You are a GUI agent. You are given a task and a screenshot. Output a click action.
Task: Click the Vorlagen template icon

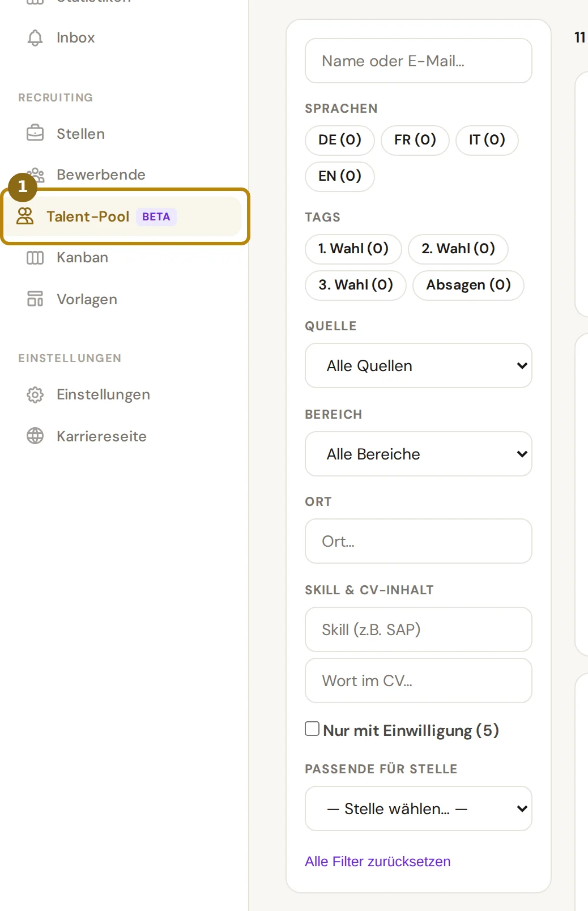35,299
